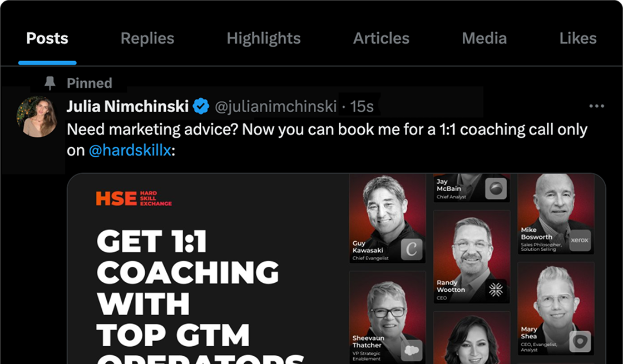Click the @julianimchinski handle
This screenshot has width=623, height=364.
276,106
